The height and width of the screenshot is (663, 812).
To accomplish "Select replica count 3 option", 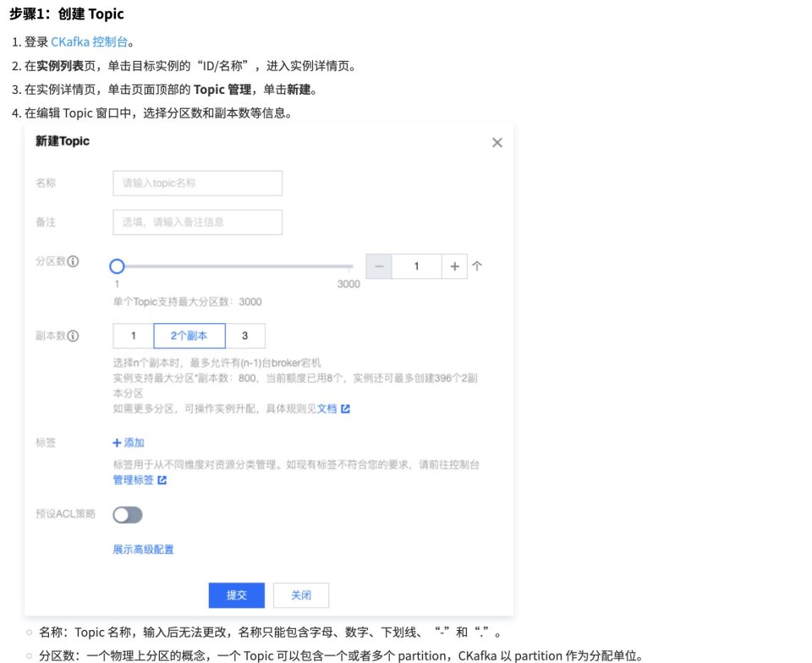I will pyautogui.click(x=245, y=336).
